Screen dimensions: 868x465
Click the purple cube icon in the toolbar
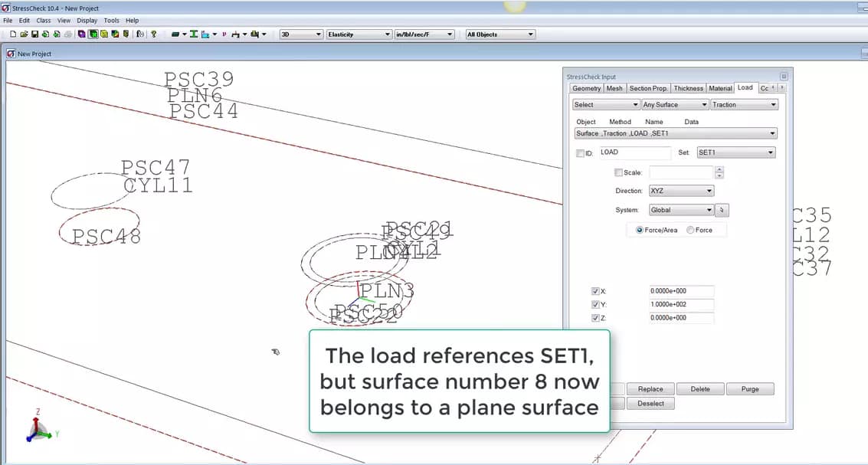click(x=80, y=34)
